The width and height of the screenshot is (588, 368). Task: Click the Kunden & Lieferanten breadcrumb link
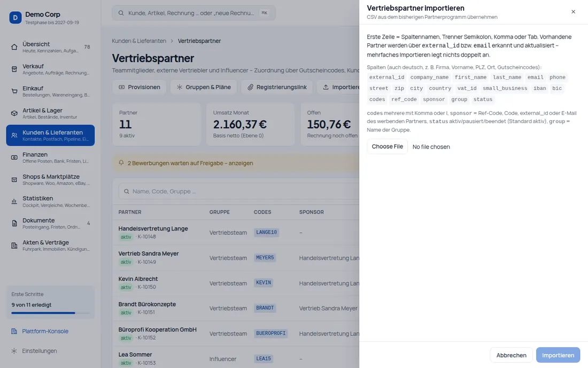coord(139,41)
